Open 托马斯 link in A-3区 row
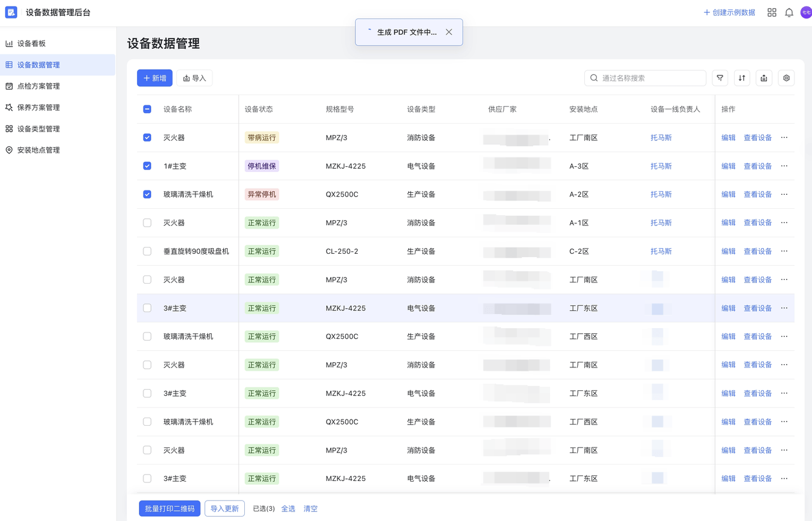Image resolution: width=812 pixels, height=521 pixels. tap(661, 166)
